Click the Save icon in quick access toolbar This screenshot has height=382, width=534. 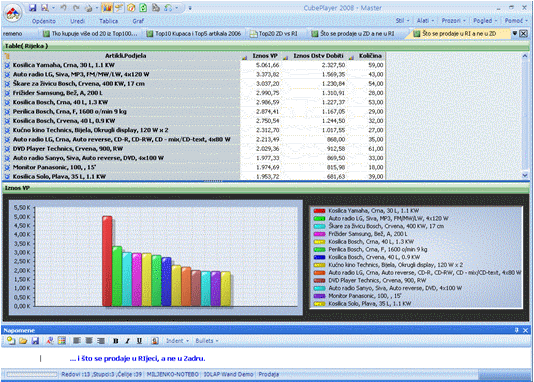pos(32,8)
